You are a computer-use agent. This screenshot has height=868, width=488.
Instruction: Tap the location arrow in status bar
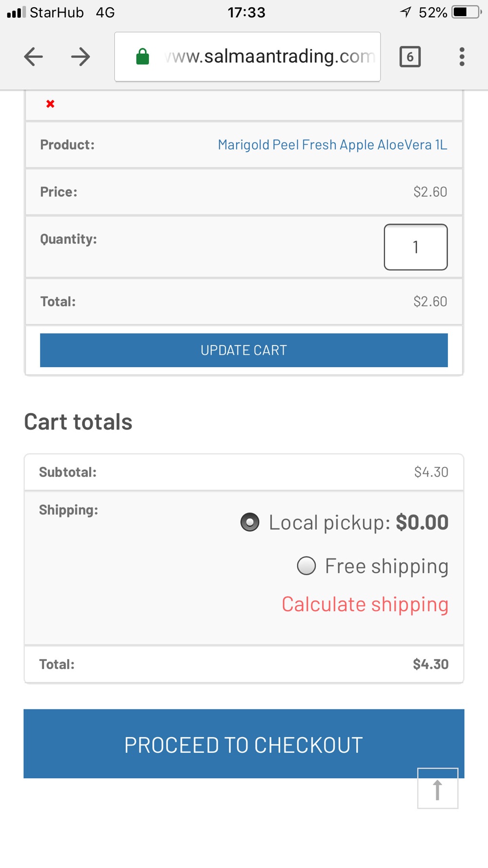point(406,12)
